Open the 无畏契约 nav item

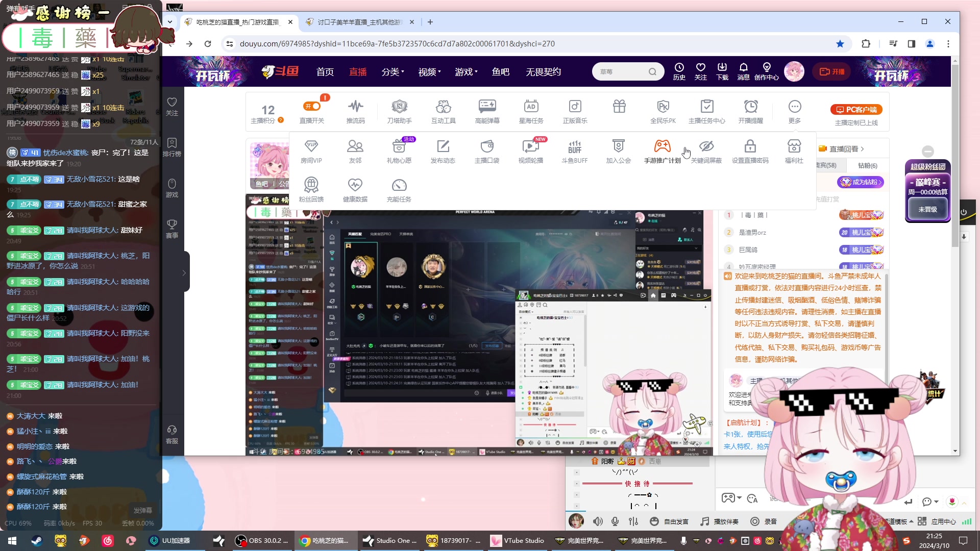point(543,72)
